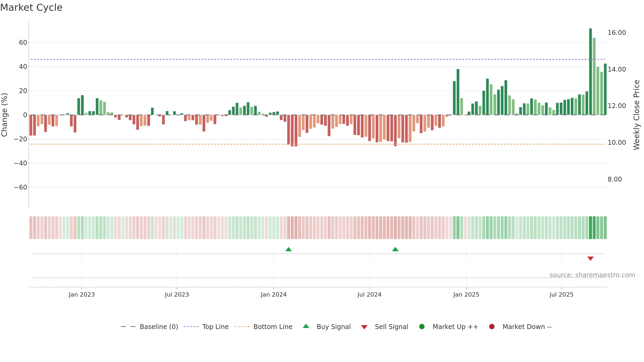Toggle the Top Line legend entry
The image size is (644, 362).
(x=206, y=327)
